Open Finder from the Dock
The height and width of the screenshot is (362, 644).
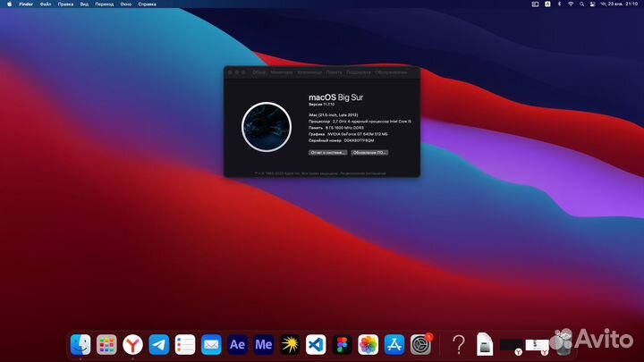(80, 344)
